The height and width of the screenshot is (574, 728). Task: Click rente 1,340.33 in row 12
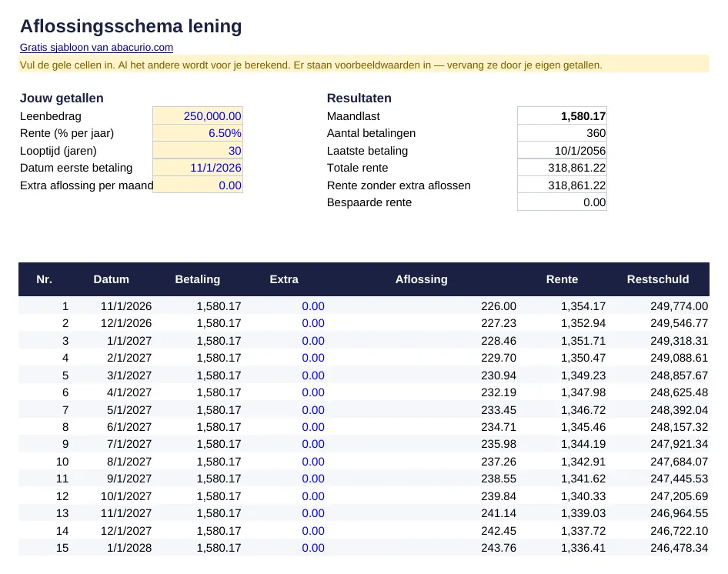[x=583, y=496]
